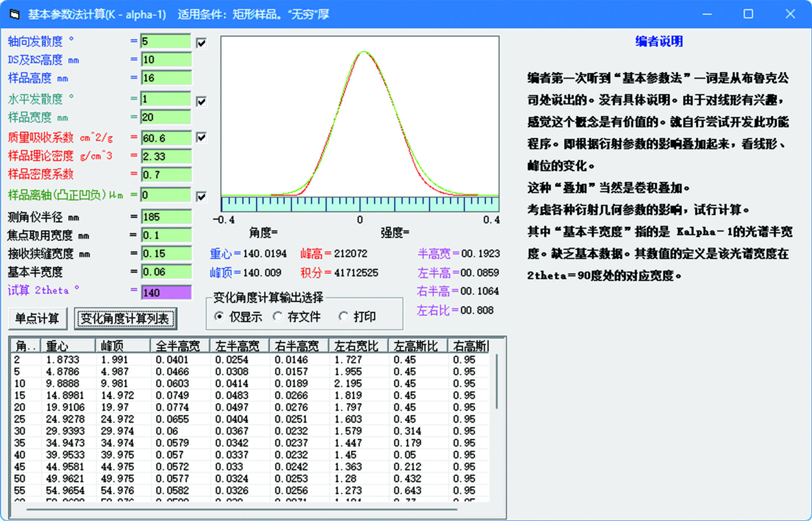812x521 pixels.
Task: Focus the 测角仪半径 field with 185
Action: click(x=166, y=217)
